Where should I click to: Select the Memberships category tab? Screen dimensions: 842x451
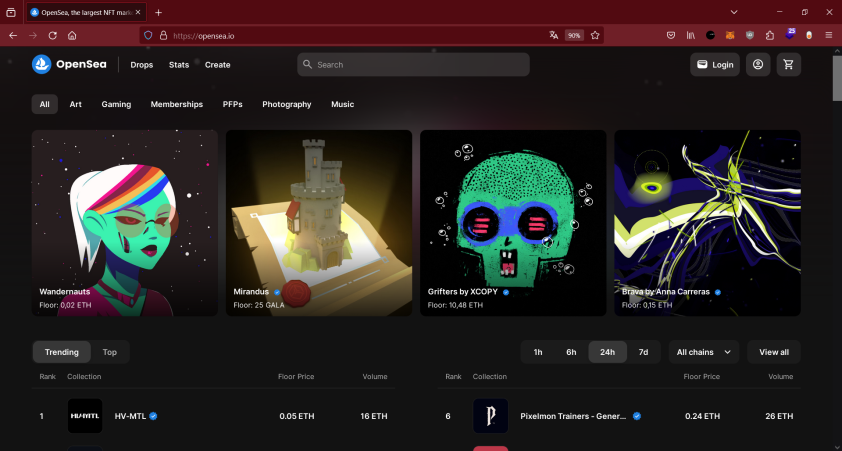[177, 104]
